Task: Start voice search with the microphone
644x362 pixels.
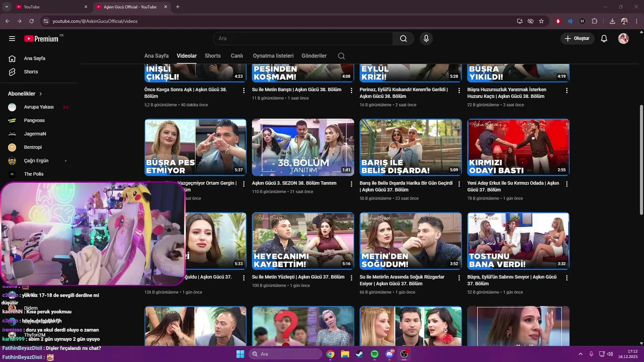Action: click(x=426, y=39)
